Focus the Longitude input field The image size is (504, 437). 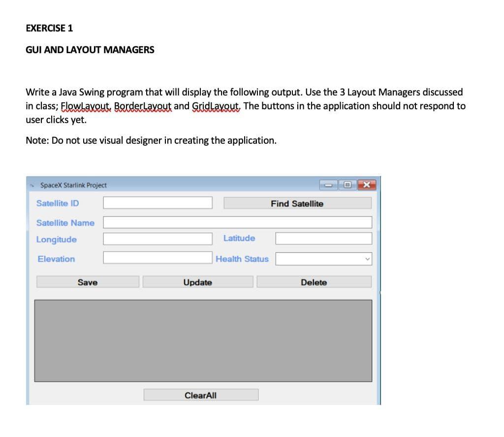tap(157, 239)
